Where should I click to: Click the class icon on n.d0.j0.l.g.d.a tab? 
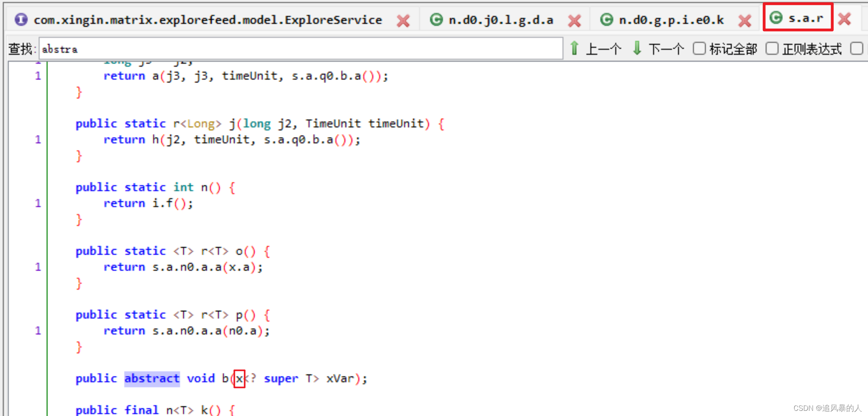[x=436, y=19]
